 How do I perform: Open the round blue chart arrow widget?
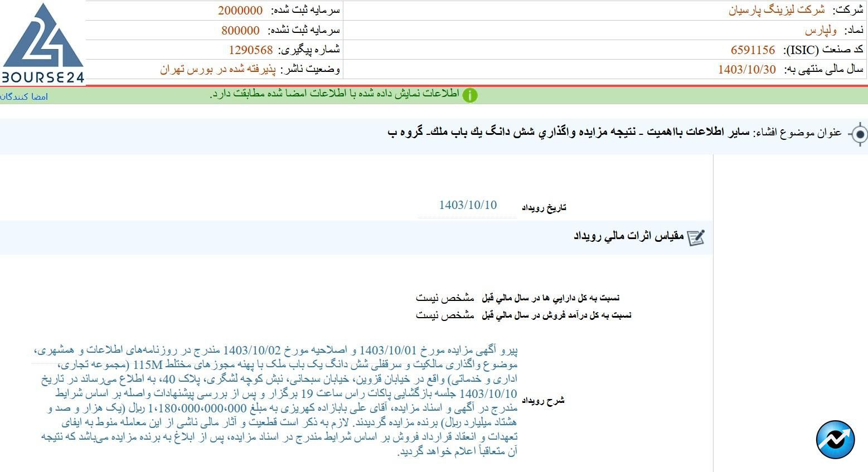pyautogui.click(x=835, y=440)
